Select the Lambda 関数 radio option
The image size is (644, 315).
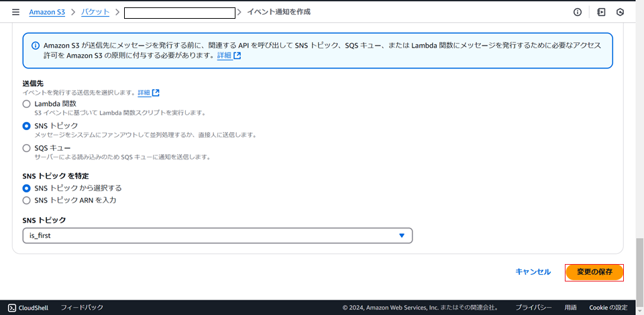[26, 104]
